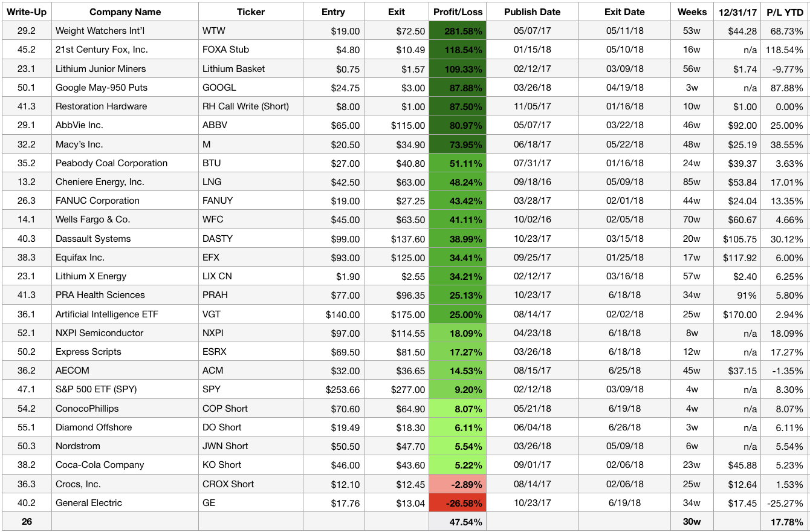810x532 pixels.
Task: Select the -26.58% loss cell
Action: click(458, 503)
